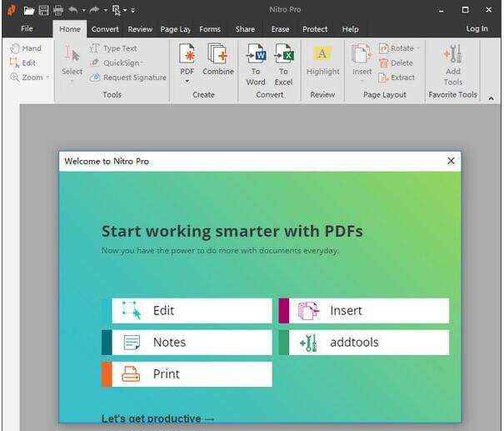Click Add Tools in Favorite Tools
The height and width of the screenshot is (431, 504).
pyautogui.click(x=453, y=65)
